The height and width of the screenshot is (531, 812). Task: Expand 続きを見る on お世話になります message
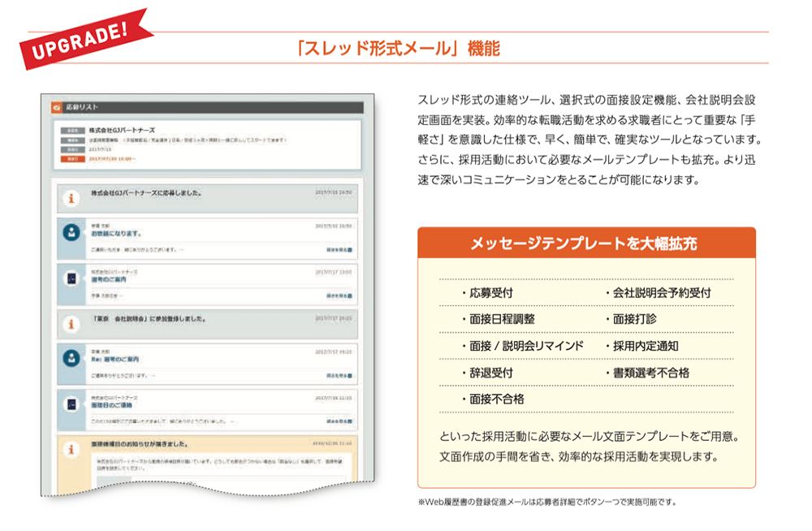pyautogui.click(x=339, y=250)
